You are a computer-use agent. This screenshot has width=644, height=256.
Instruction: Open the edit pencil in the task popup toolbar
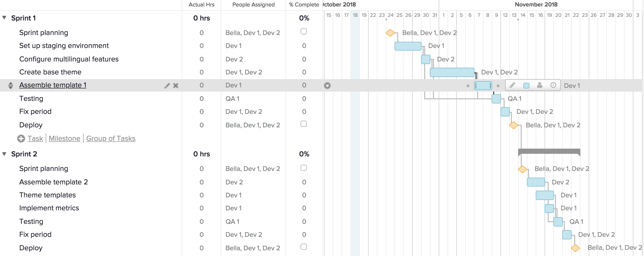pos(513,85)
